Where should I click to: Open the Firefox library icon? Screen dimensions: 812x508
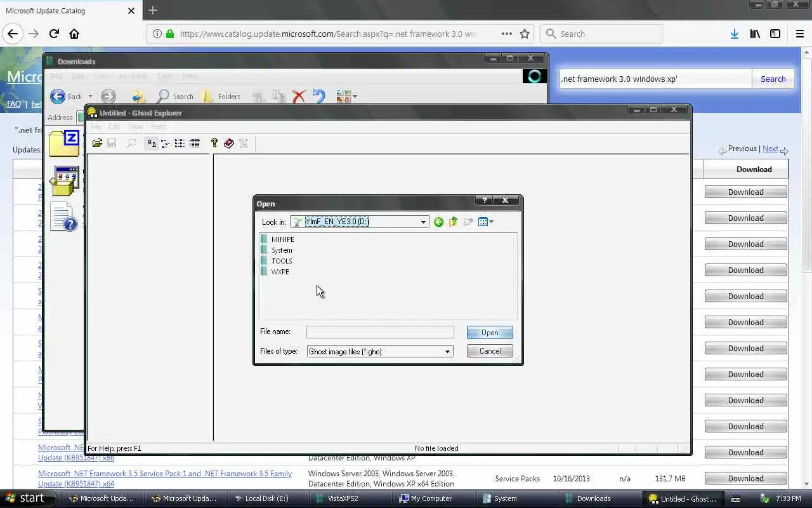point(755,34)
